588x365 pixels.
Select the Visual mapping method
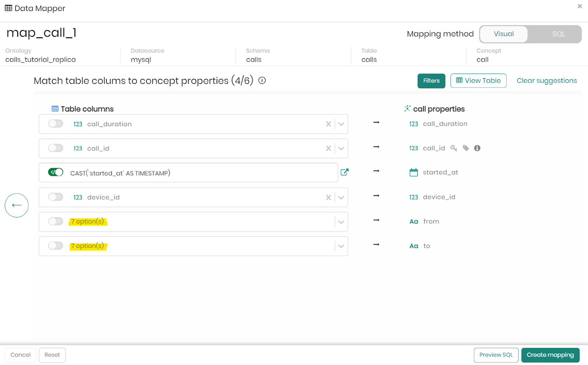(503, 34)
